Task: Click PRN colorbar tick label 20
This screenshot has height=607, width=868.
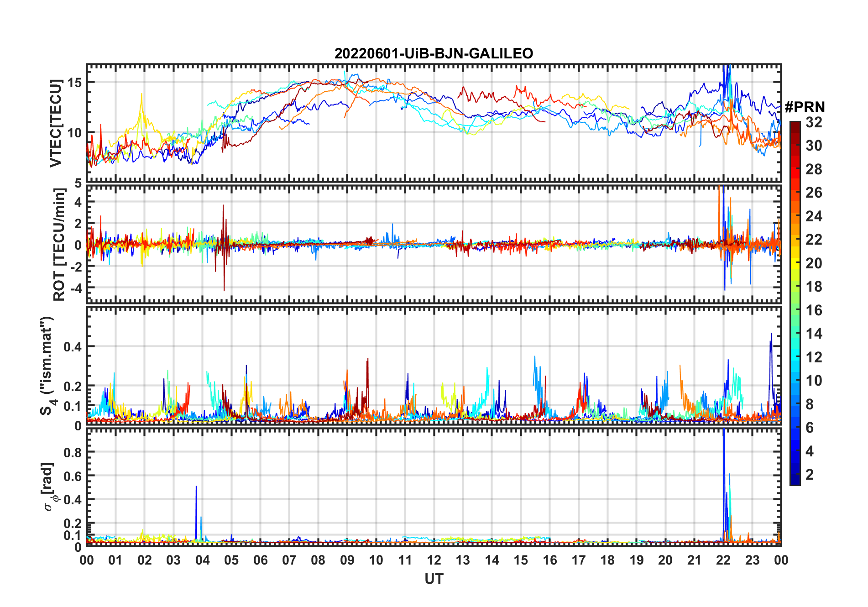Action: [x=814, y=263]
